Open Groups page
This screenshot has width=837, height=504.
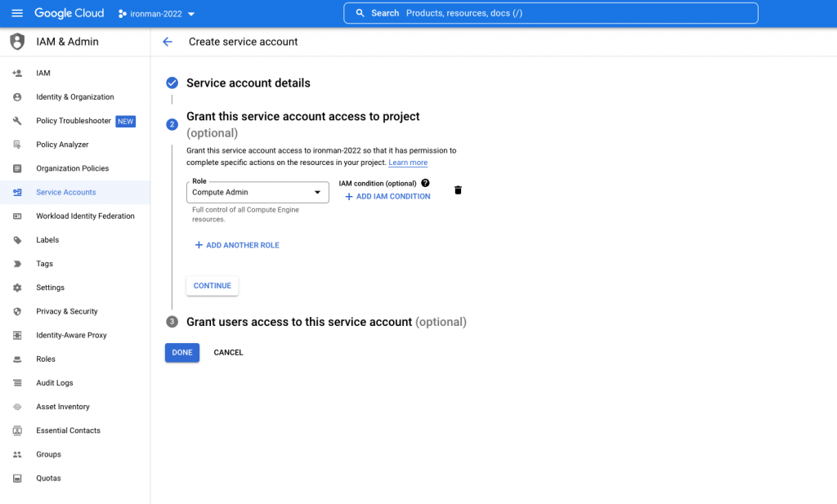click(x=48, y=454)
